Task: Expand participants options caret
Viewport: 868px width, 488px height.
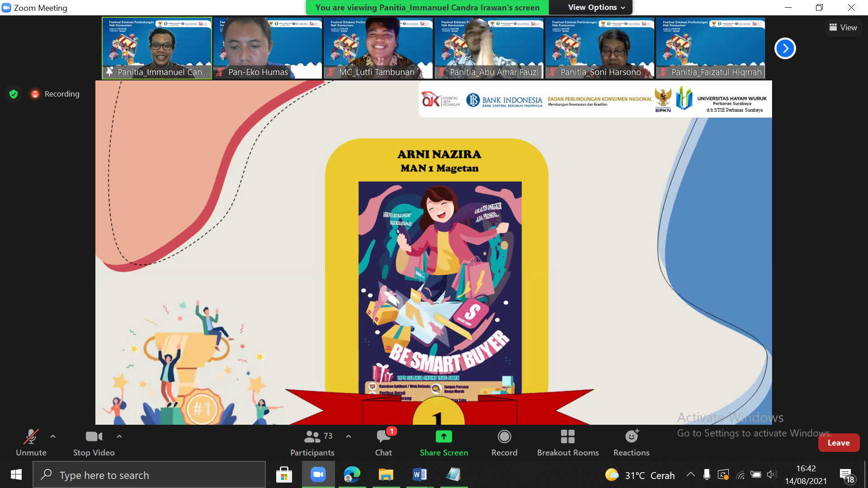Action: pyautogui.click(x=349, y=436)
